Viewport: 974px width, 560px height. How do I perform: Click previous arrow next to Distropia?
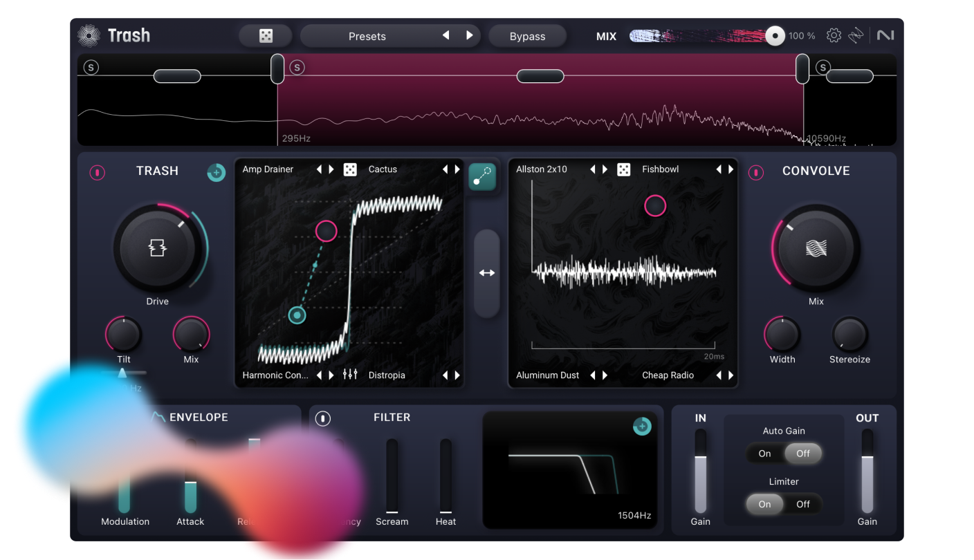pos(445,375)
